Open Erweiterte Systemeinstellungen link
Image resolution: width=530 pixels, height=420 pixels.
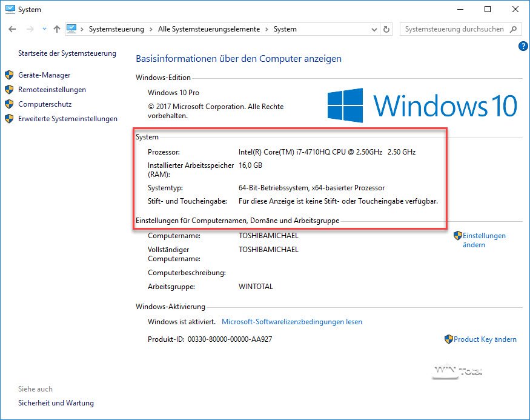(68, 119)
